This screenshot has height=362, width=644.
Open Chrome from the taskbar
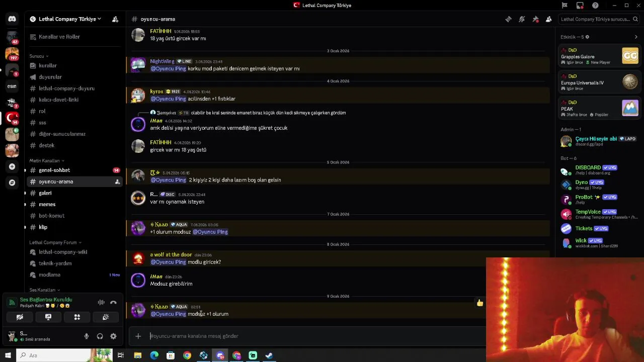(x=187, y=355)
